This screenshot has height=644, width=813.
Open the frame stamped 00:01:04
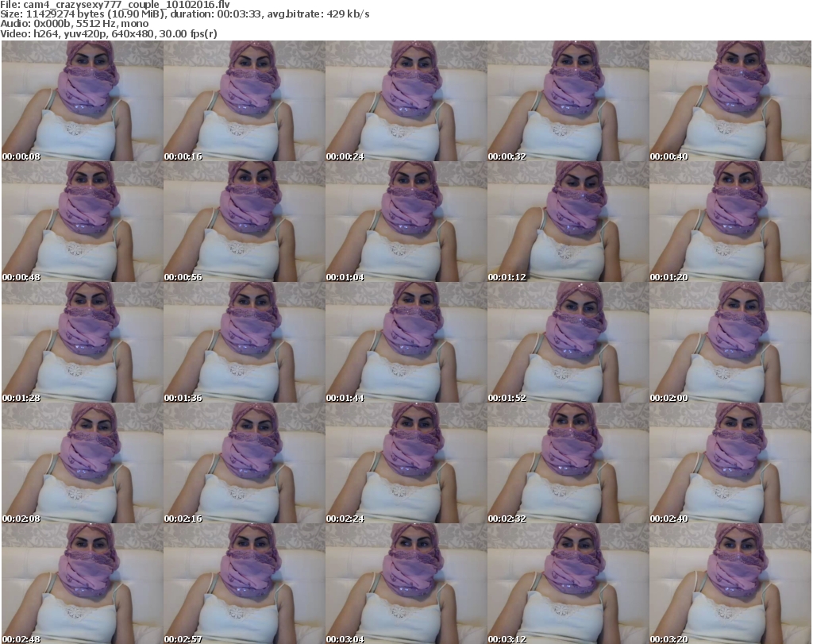pyautogui.click(x=406, y=222)
